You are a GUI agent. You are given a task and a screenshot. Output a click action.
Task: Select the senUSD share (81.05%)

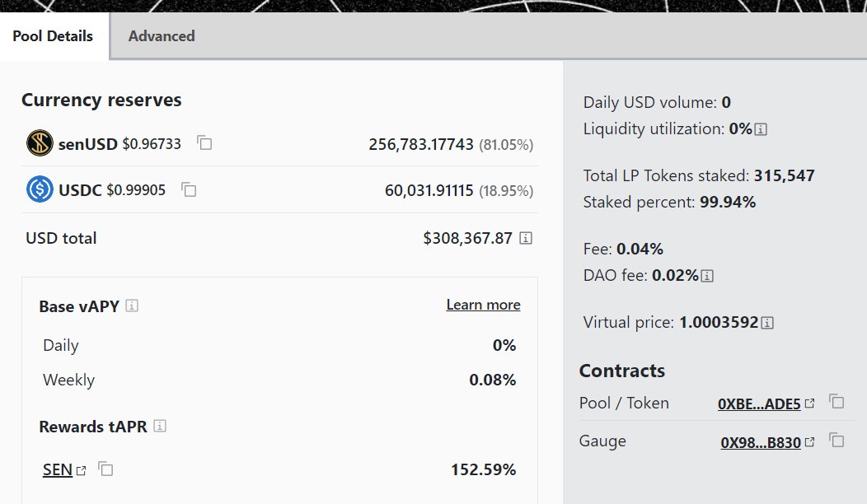click(506, 145)
